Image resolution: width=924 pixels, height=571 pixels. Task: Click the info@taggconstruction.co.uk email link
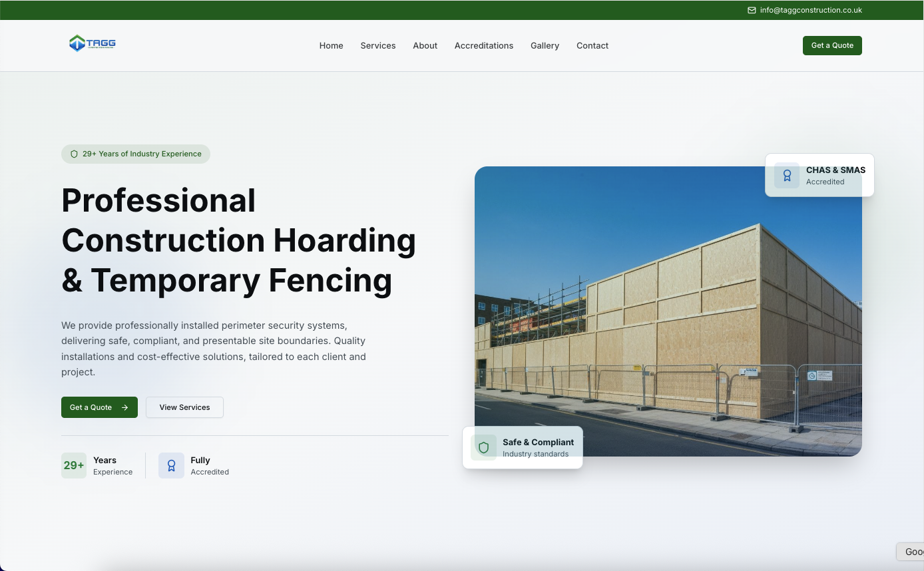pyautogui.click(x=811, y=10)
